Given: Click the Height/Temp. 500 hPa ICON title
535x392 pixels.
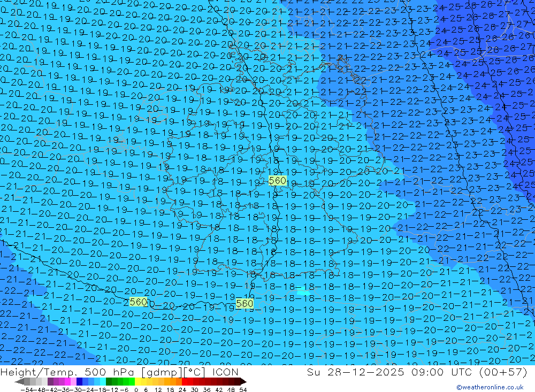Looking at the screenshot, I should coord(119,372).
